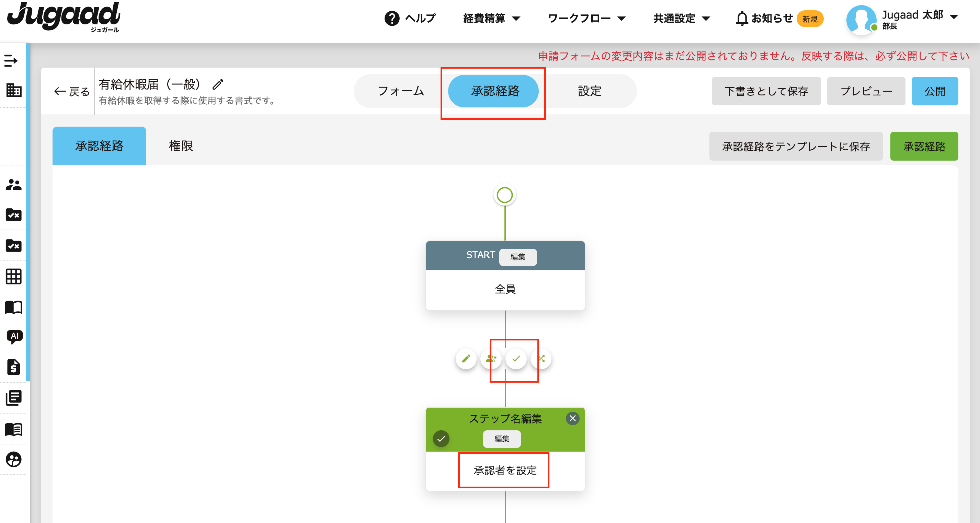The width and height of the screenshot is (980, 523).
Task: Expand the 経費精算 dropdown menu
Action: 491,18
